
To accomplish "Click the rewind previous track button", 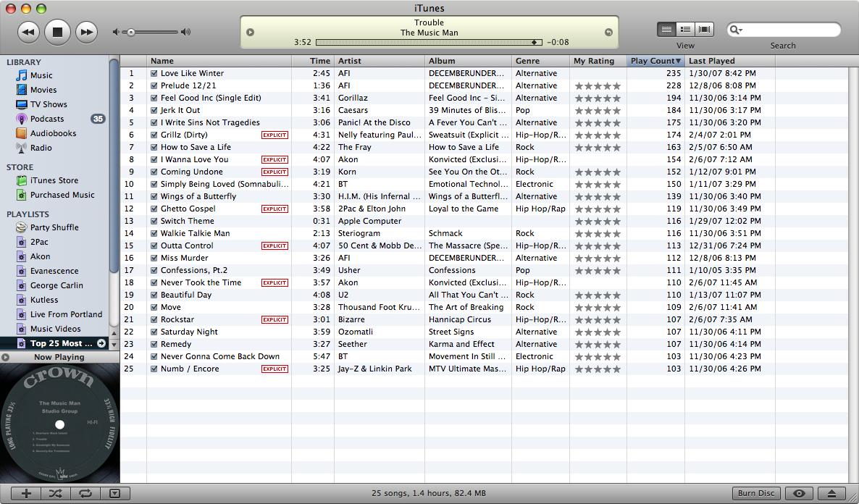I will click(x=28, y=32).
